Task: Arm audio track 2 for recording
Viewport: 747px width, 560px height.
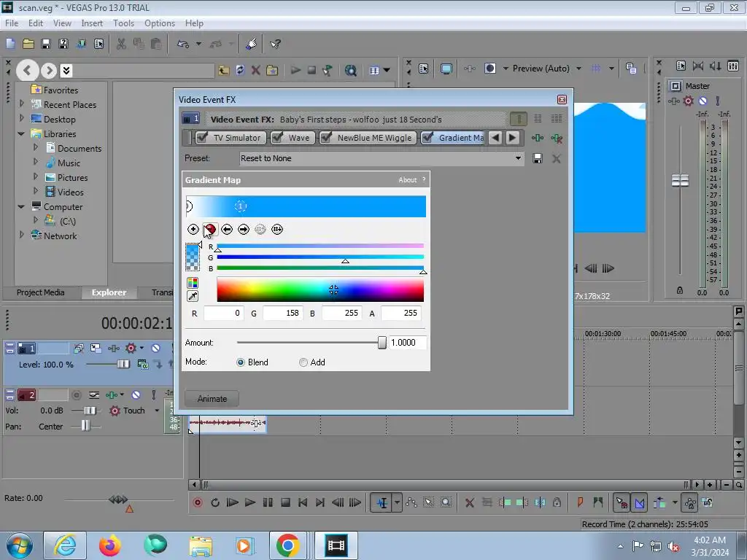Action: (76, 394)
